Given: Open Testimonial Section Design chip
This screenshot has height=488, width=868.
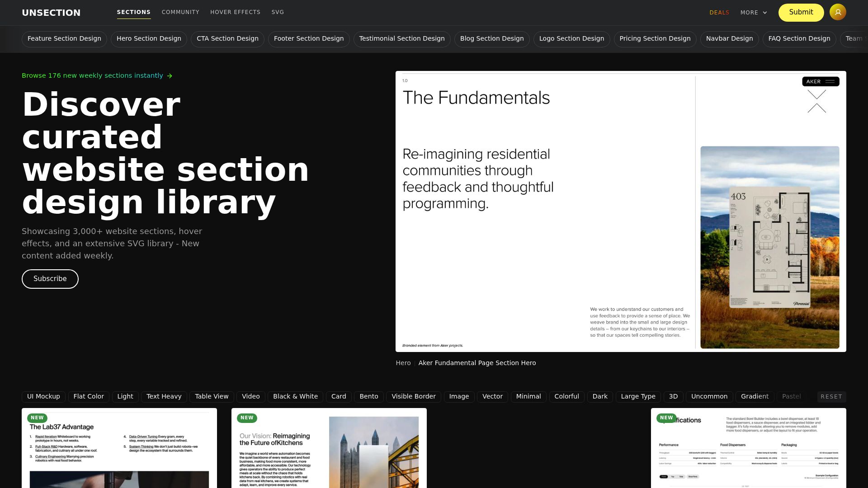Looking at the screenshot, I should (x=402, y=39).
